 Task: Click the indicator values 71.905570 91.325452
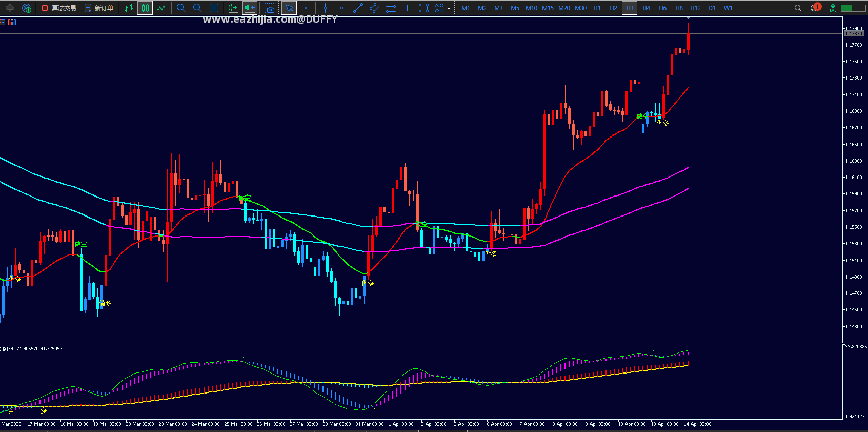click(39, 349)
